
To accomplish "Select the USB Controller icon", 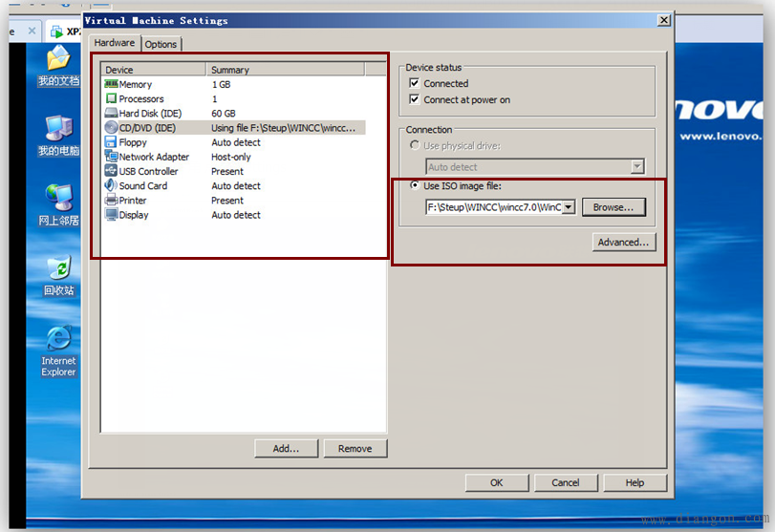I will point(111,171).
